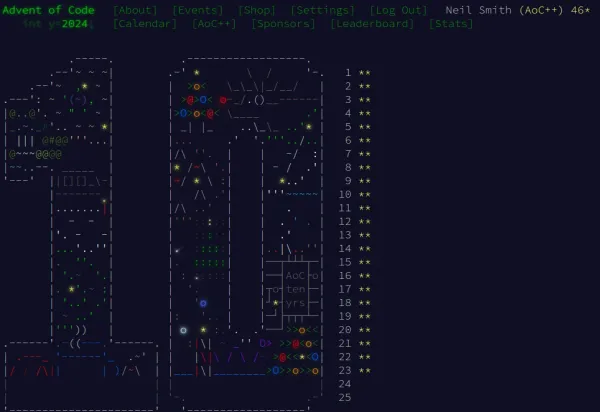Open puzzle day 16
This screenshot has height=412, width=600.
click(345, 275)
